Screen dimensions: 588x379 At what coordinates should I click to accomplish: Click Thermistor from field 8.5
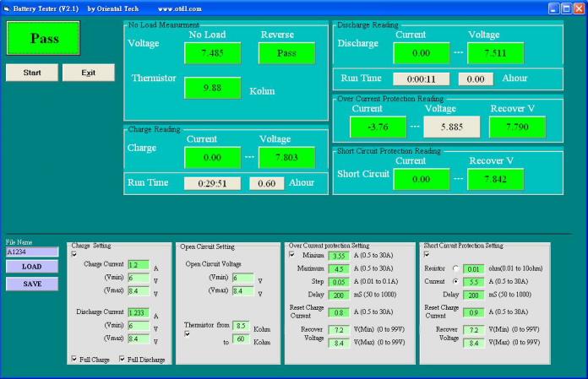[x=241, y=326]
